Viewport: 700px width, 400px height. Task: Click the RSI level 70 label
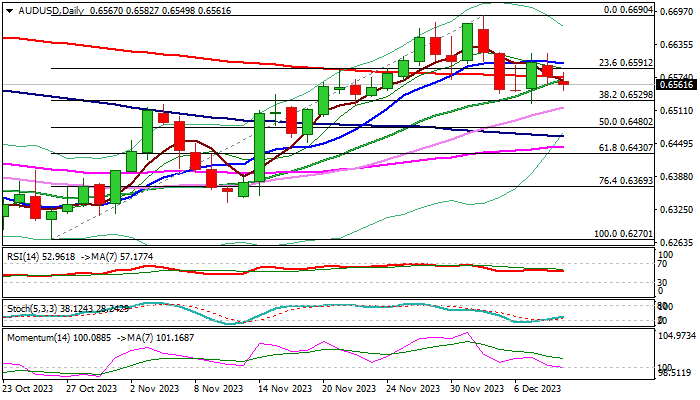point(662,264)
